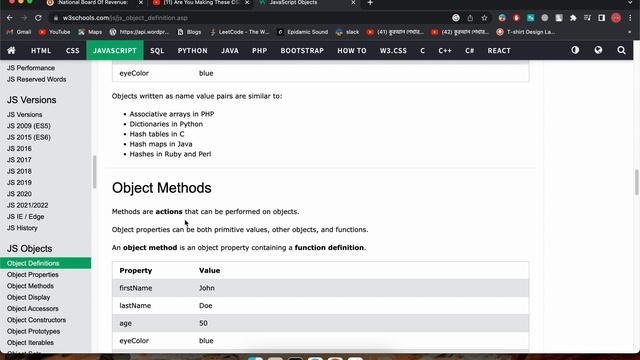Open the Chrome three-dot menu
640x360 pixels.
(630, 18)
